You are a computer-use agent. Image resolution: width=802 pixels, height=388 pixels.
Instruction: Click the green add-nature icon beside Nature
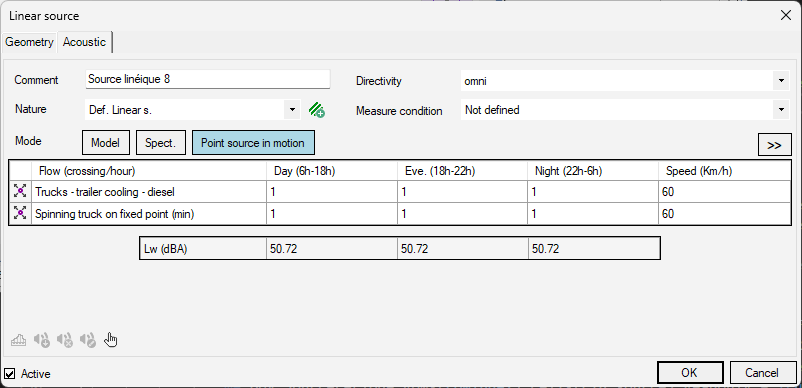[x=317, y=110]
